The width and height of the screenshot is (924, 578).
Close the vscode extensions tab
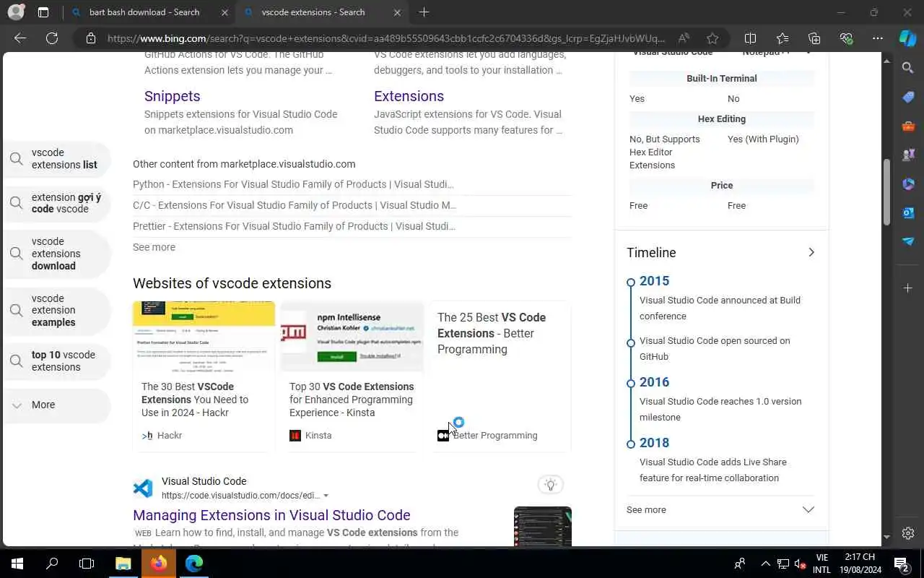pos(397,12)
